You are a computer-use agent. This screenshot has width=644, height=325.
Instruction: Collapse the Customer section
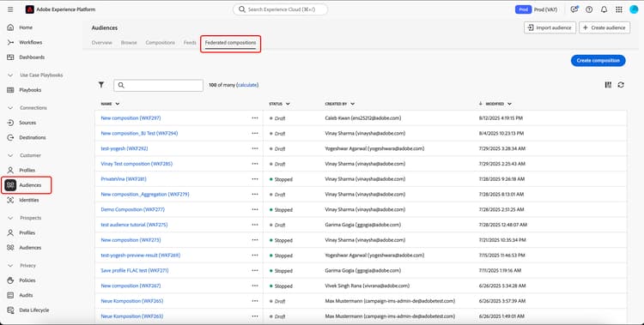(10, 155)
